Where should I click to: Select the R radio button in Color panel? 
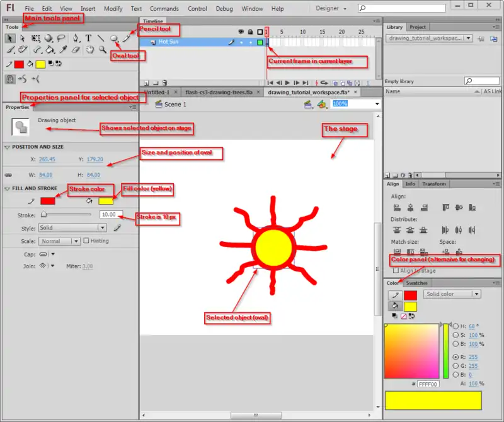point(455,357)
